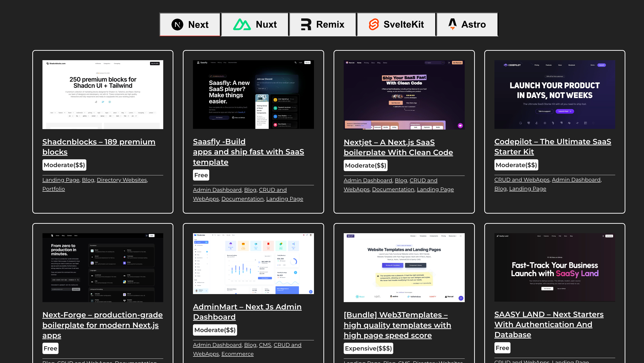
Task: Open Portfolio category on Shadcnblocks card
Action: [x=54, y=189]
